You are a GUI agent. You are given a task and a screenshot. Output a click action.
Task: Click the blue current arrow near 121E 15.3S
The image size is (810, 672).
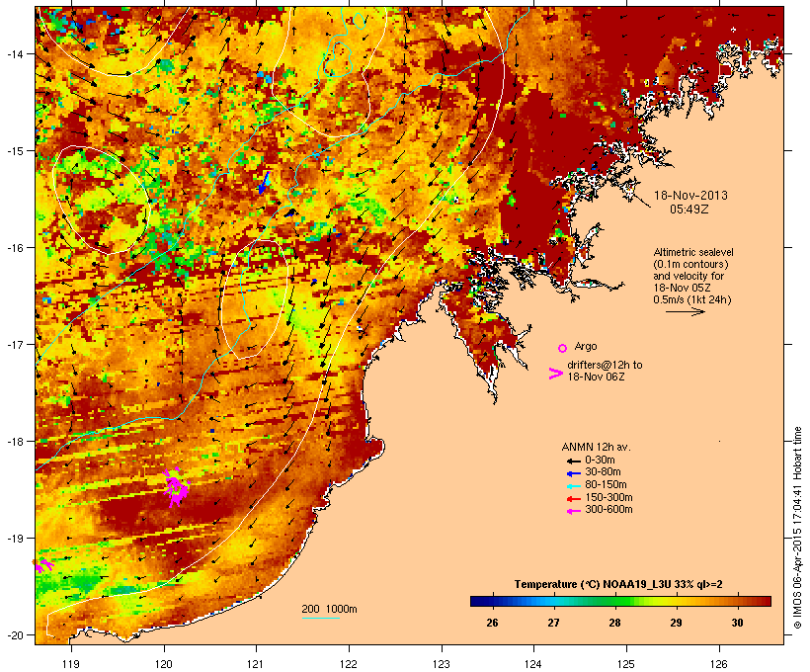point(264,183)
